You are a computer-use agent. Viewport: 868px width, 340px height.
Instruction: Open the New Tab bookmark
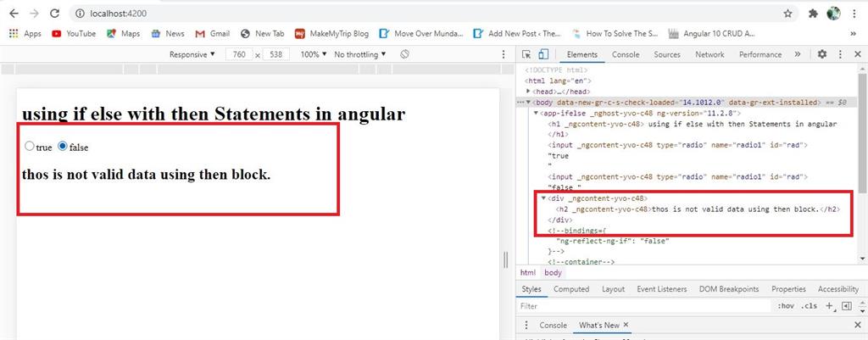[x=263, y=34]
